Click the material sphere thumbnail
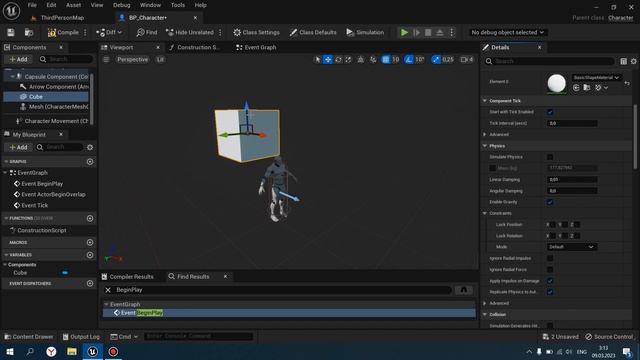Screen dimensions: 640x360 point(556,83)
